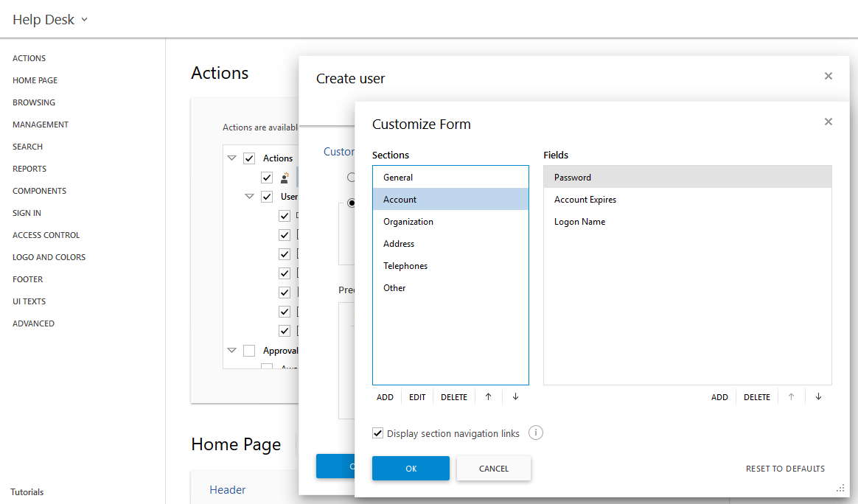Click OK to confirm form
This screenshot has width=858, height=504.
(411, 469)
